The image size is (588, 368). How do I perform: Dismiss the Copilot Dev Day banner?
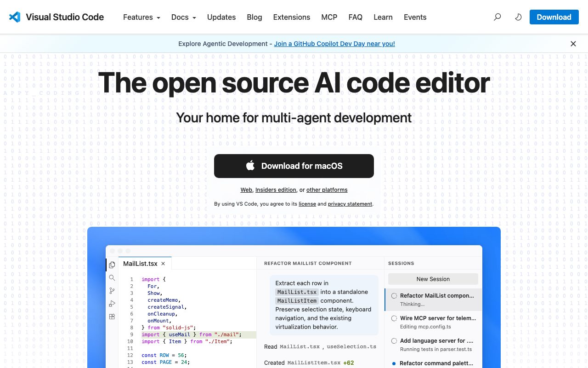click(x=573, y=44)
